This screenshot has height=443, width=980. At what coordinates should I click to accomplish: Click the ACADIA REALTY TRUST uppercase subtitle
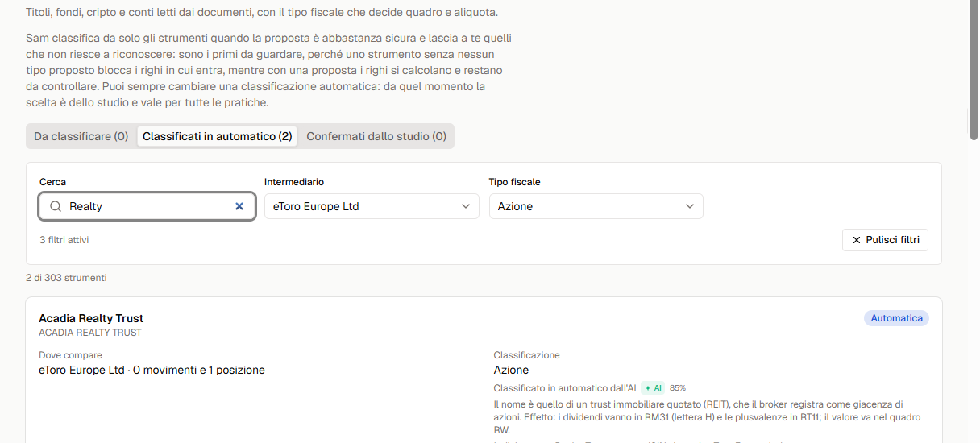pos(90,333)
